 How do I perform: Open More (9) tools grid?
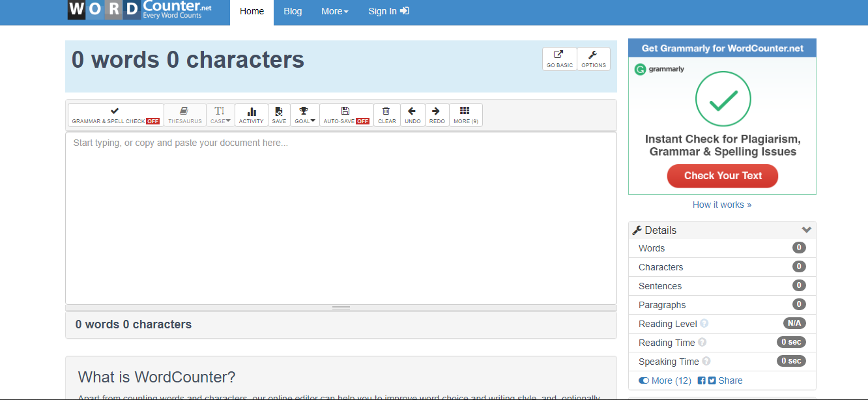(x=466, y=115)
